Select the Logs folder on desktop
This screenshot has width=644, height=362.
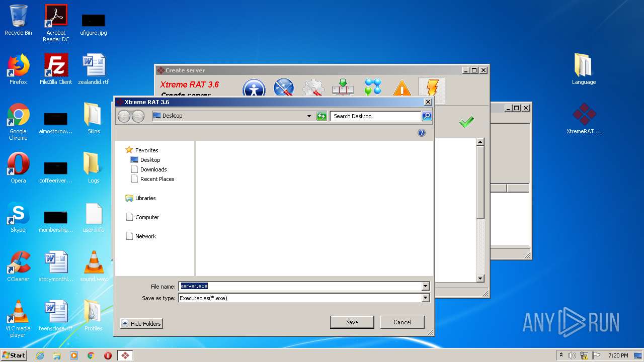tap(94, 168)
